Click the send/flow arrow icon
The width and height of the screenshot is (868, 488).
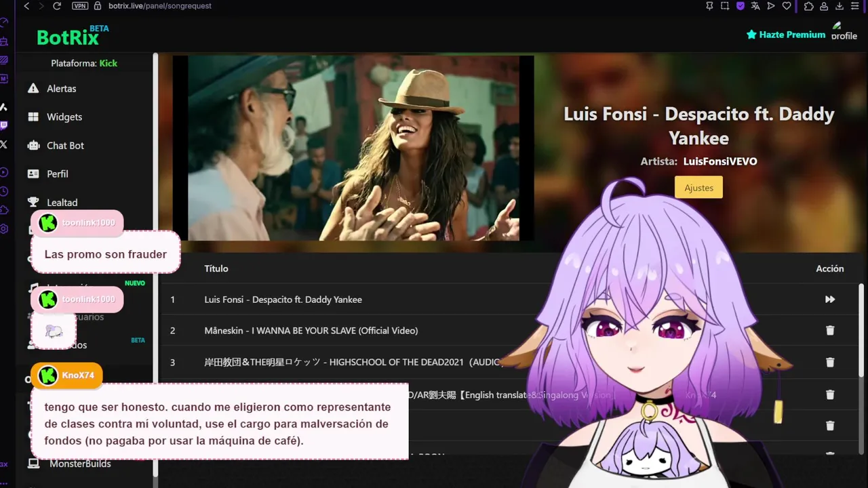click(771, 6)
